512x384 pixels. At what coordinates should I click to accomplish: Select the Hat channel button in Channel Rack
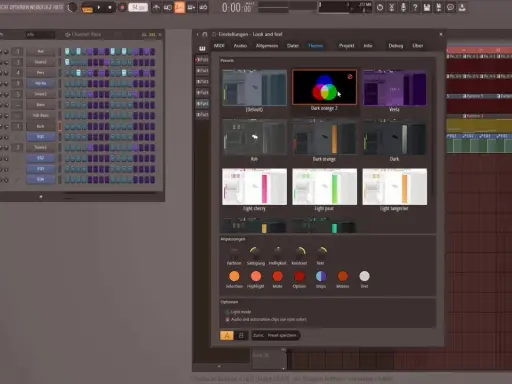[x=41, y=51]
